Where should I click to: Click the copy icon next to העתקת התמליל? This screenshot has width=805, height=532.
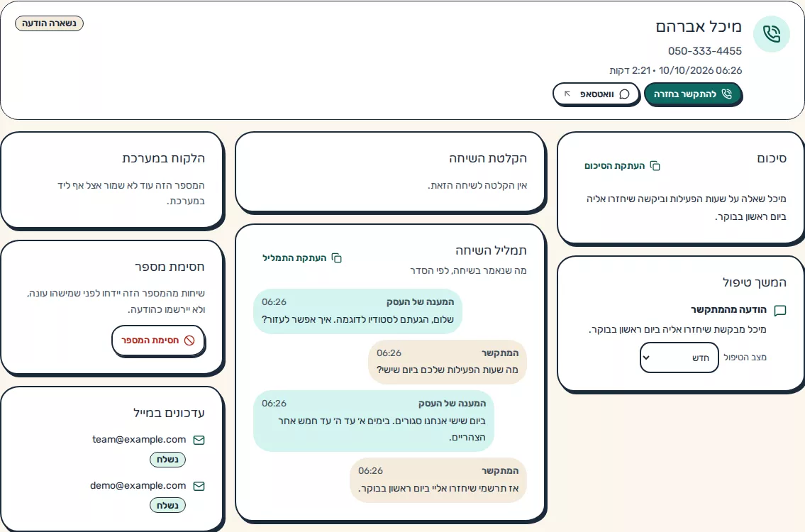(x=337, y=257)
